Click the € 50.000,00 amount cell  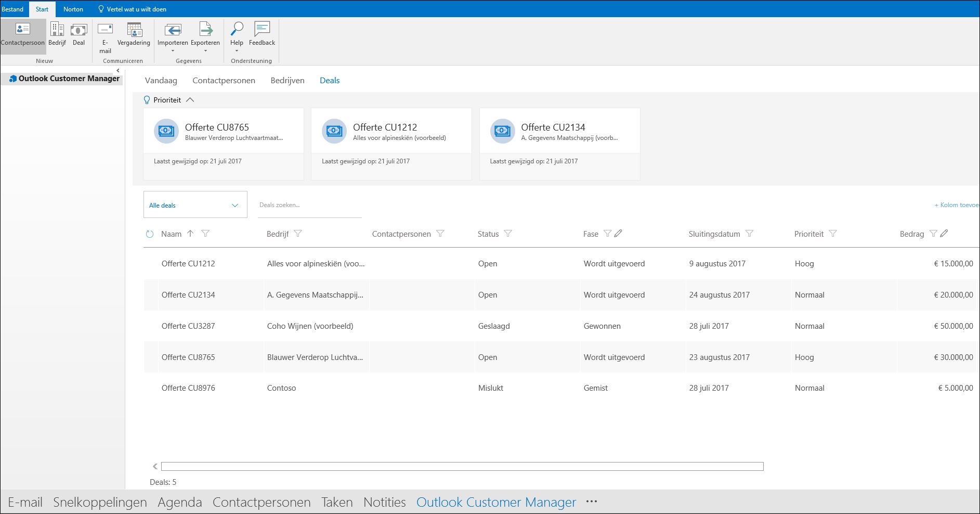[x=953, y=326]
